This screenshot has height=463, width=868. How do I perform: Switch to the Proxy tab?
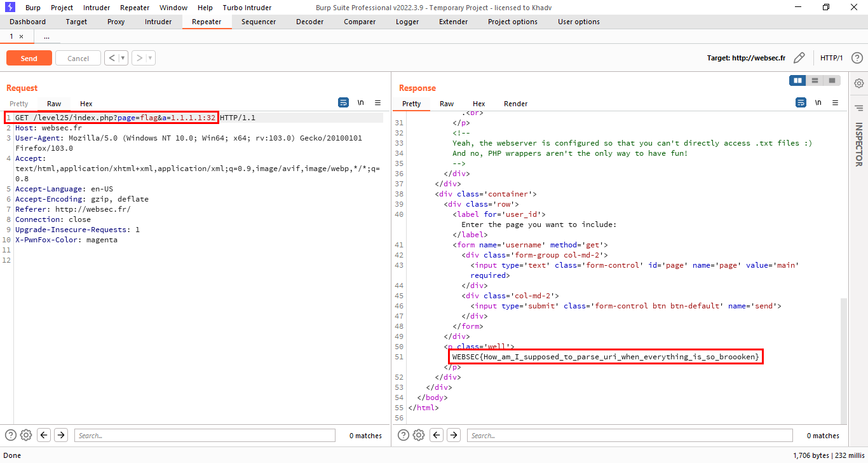coord(116,22)
